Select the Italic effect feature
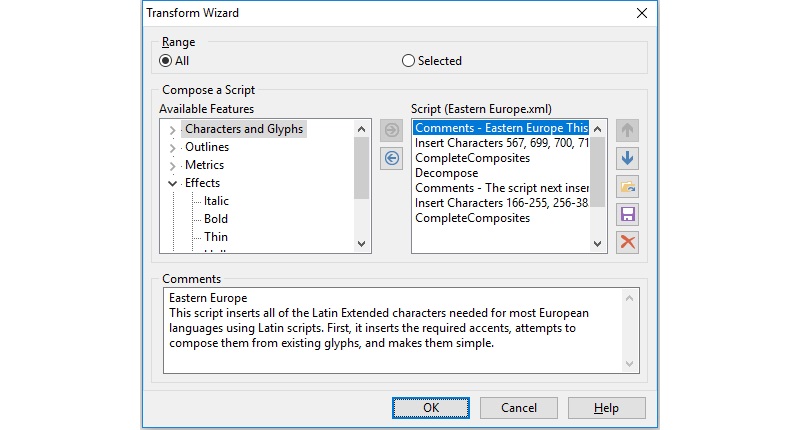This screenshot has width=800, height=430. point(216,201)
